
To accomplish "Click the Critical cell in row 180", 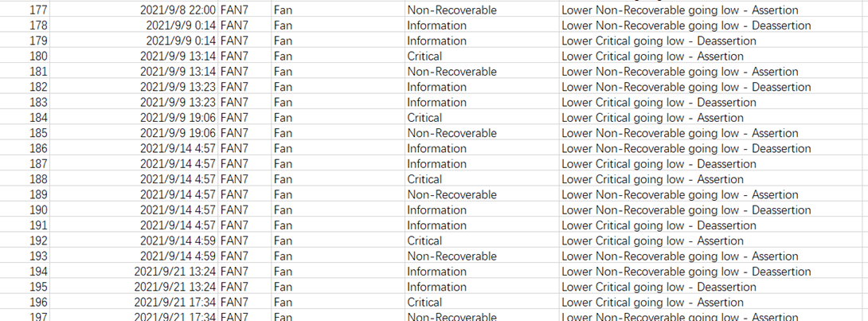I will pos(424,57).
